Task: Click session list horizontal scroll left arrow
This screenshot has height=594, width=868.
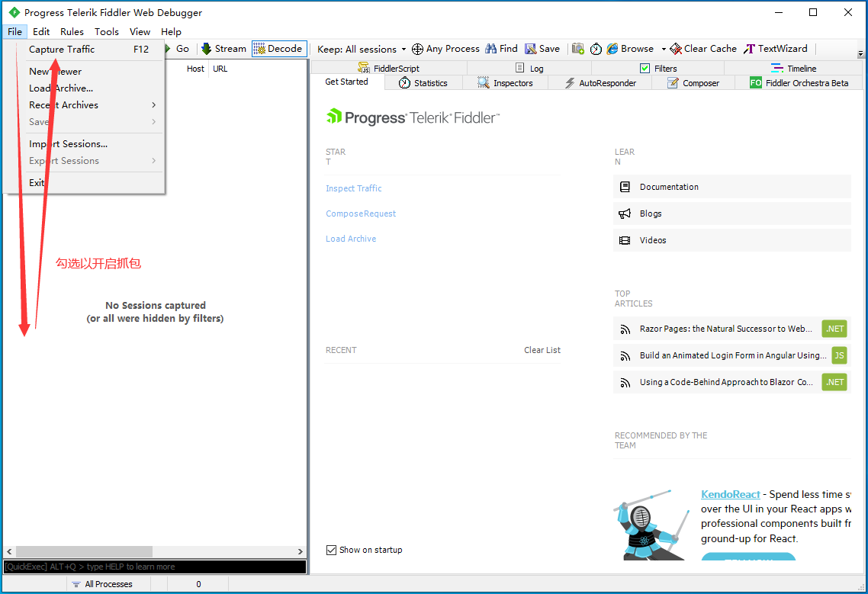Action: coord(9,551)
